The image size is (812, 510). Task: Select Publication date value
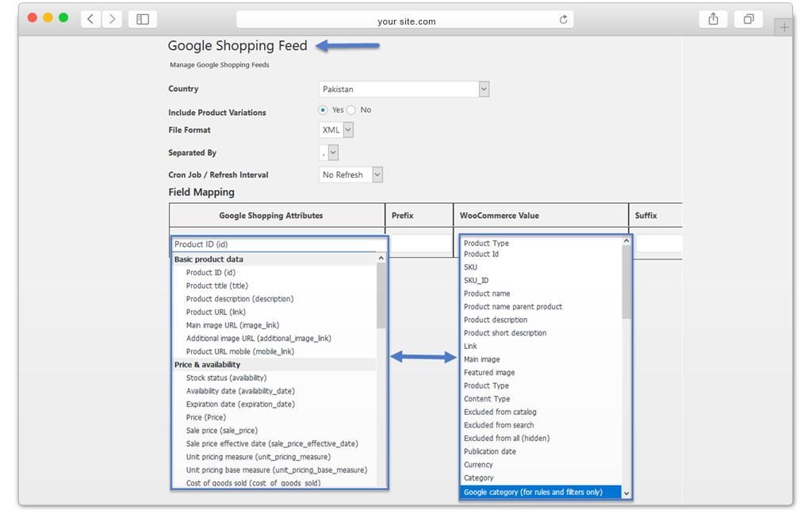[490, 451]
